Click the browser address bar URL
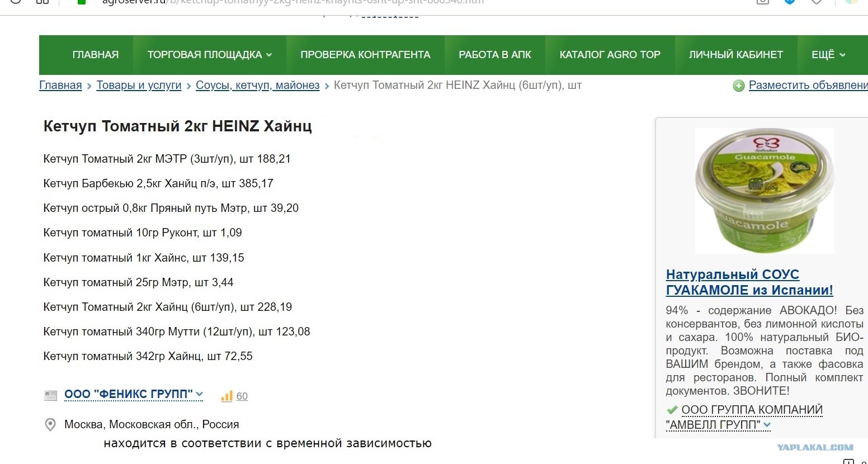This screenshot has width=868, height=464. [293, 2]
